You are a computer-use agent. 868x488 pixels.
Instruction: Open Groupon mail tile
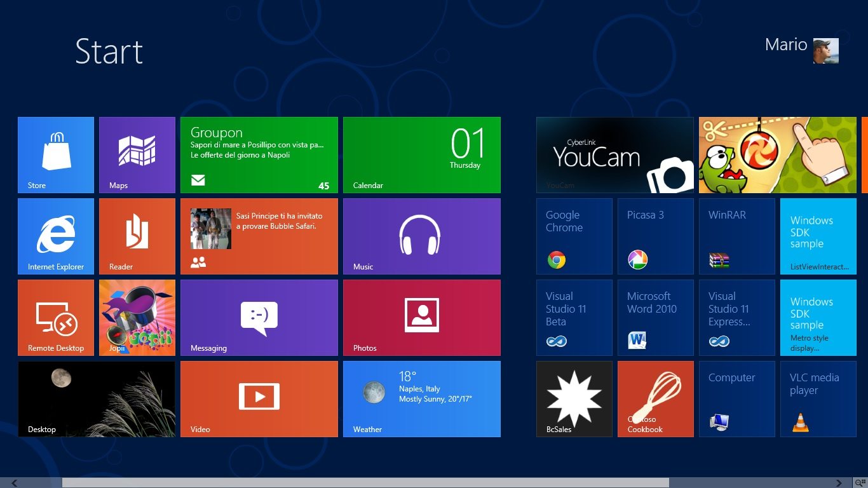[259, 154]
